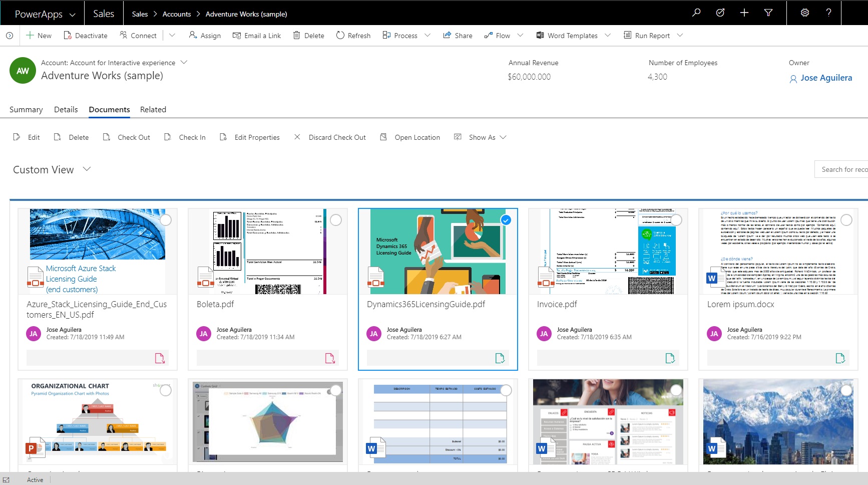Select the table document card checkbox
This screenshot has width=868, height=485.
[x=506, y=390]
